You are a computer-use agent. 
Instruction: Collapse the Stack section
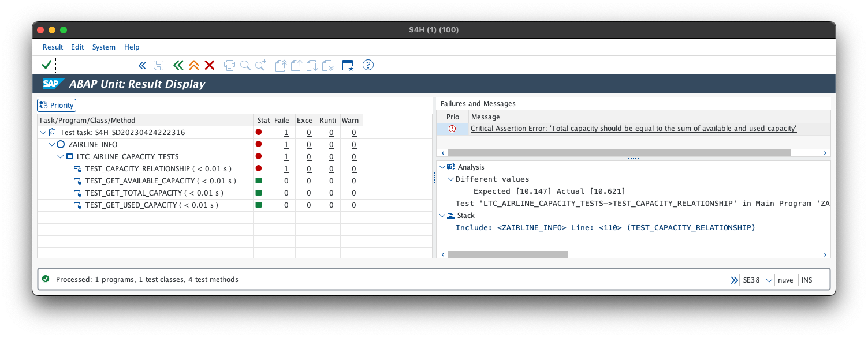pyautogui.click(x=442, y=215)
